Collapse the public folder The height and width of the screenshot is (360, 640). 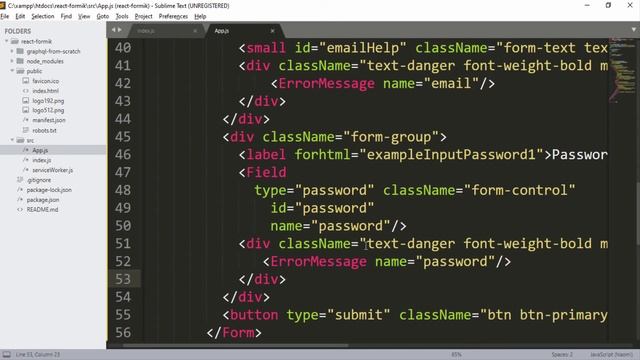[x=12, y=71]
